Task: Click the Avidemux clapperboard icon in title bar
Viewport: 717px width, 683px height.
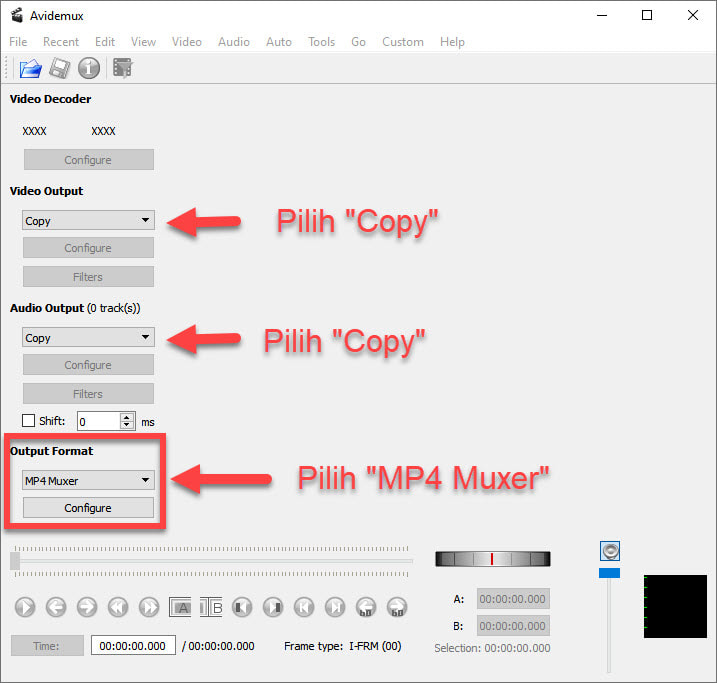Action: point(17,15)
